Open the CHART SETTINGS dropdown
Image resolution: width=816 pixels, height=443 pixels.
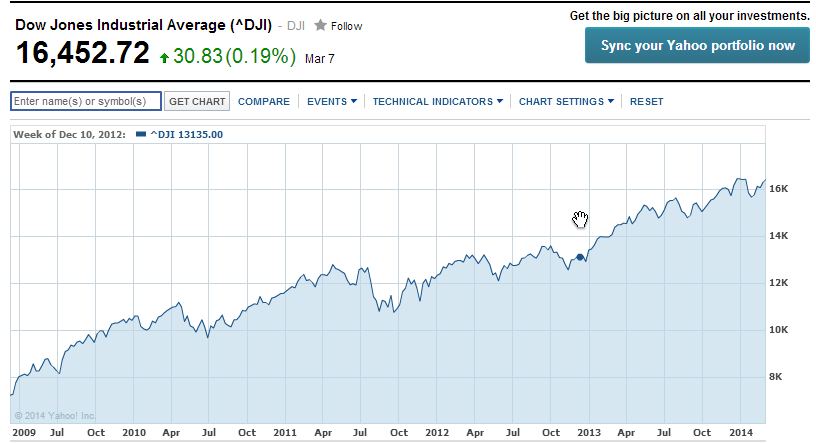pyautogui.click(x=566, y=102)
